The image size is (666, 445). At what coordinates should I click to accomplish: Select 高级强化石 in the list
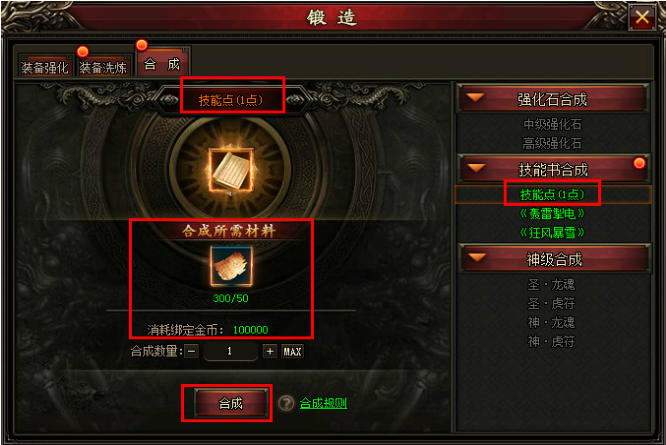coord(552,144)
